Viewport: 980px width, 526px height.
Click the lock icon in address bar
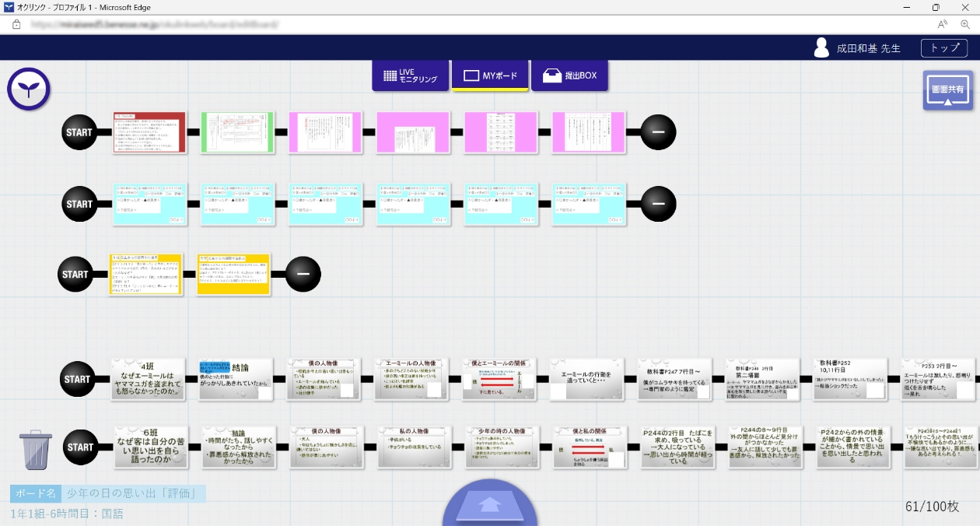16,24
